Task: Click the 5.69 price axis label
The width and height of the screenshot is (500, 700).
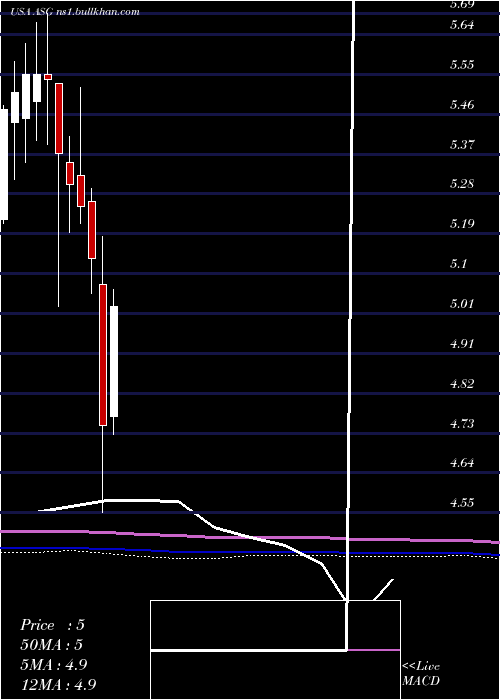Action: coord(462,5)
